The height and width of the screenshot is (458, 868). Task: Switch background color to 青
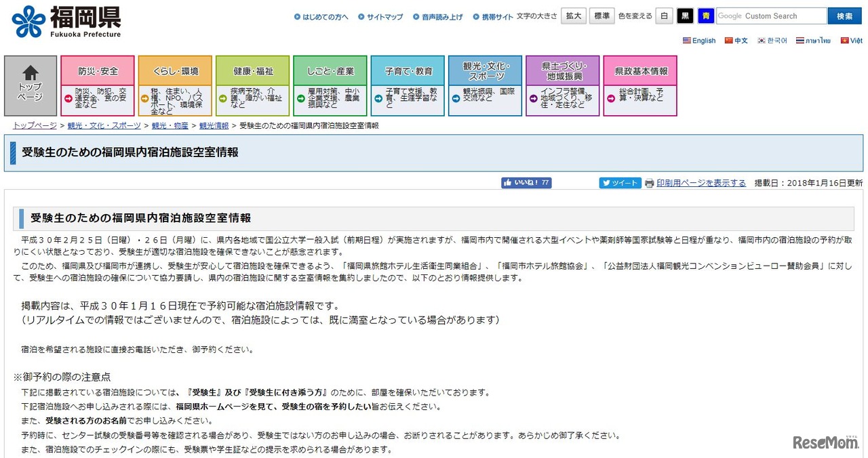coord(705,15)
